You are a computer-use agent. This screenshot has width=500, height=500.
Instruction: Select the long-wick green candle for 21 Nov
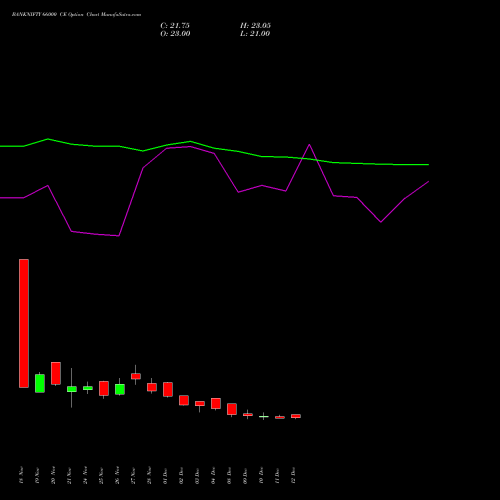pos(72,389)
